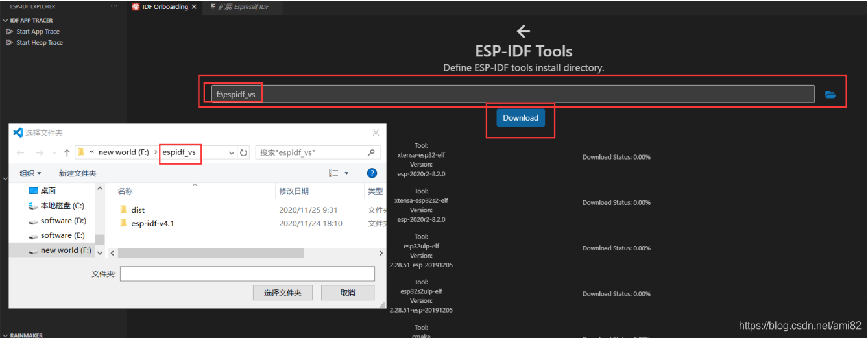Click espidf_vs breadcrumb in address bar
Screen dimensions: 868x338
point(179,152)
